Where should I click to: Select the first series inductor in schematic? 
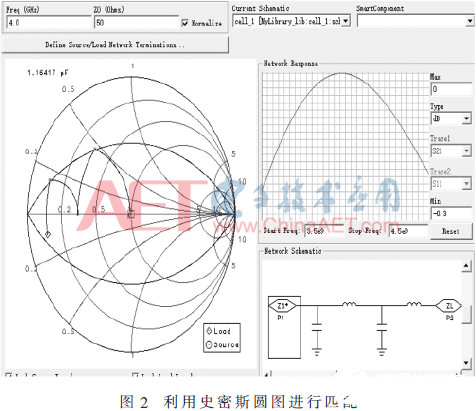coord(349,304)
